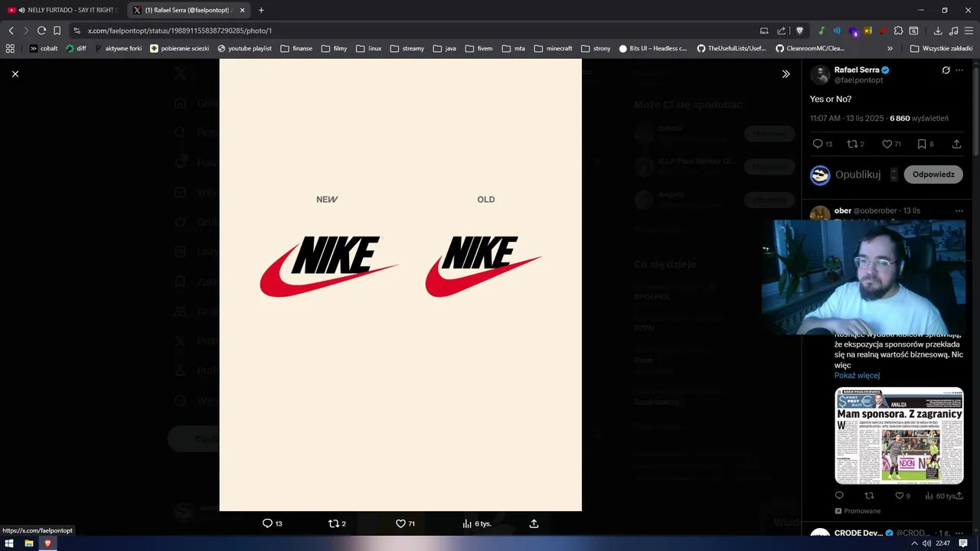Reply icon under the promoted newspaper post
The image size is (980, 551).
tap(839, 496)
